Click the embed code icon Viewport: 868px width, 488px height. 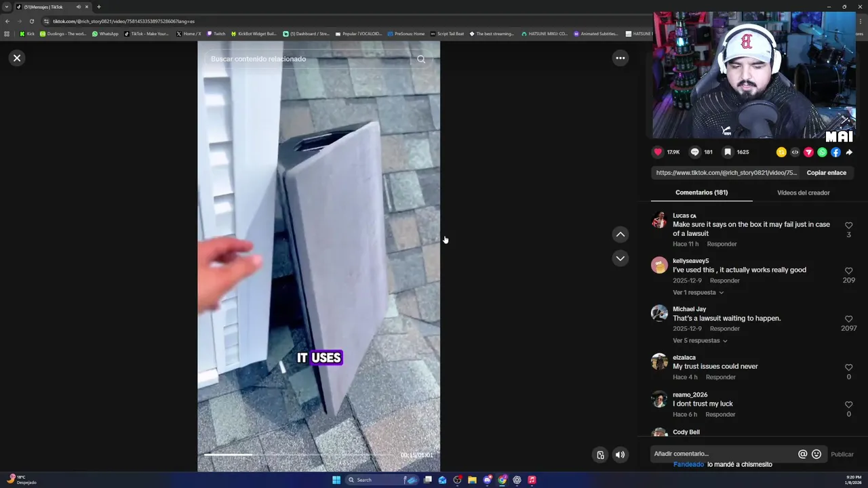(795, 152)
